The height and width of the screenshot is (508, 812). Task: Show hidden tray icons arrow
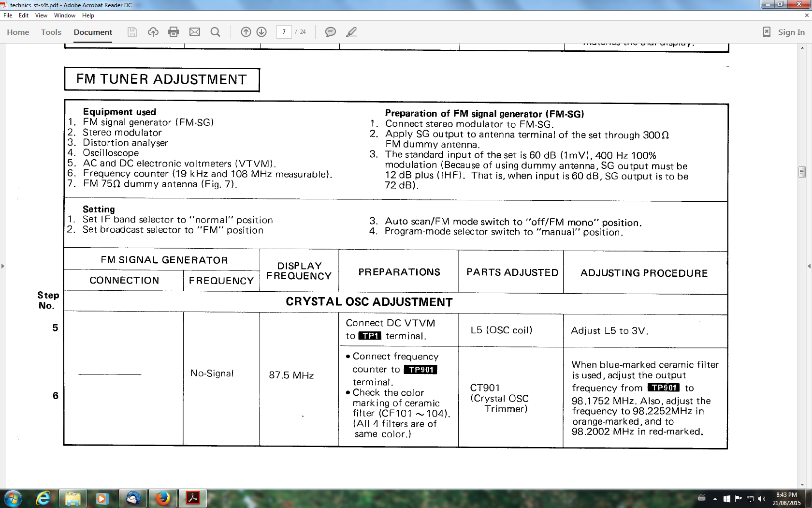[x=715, y=499]
